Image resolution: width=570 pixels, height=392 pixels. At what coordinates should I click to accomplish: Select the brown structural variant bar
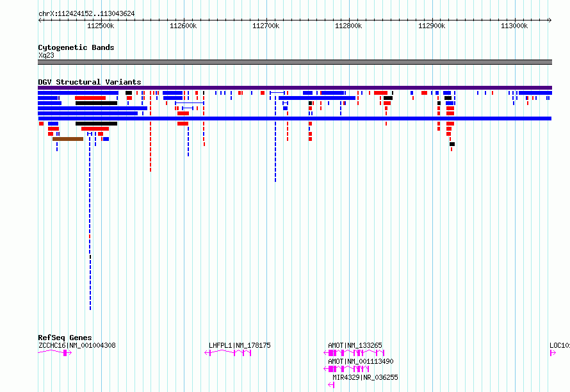pos(68,139)
